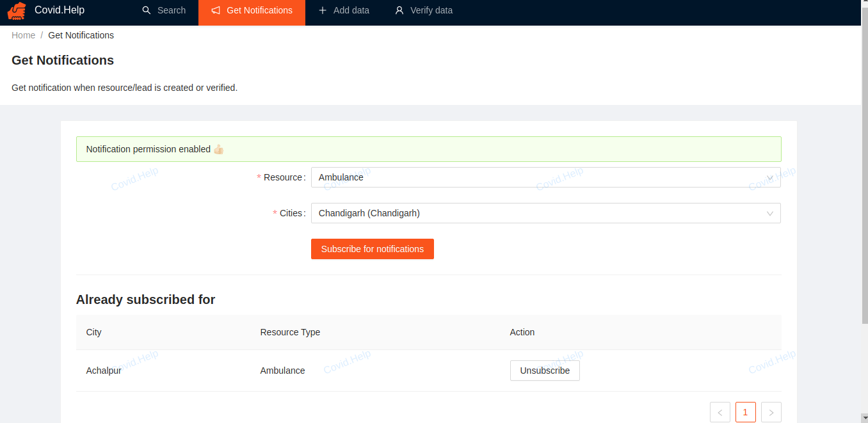Click the Already subscribed for heading
The width and height of the screenshot is (868, 423).
145,299
